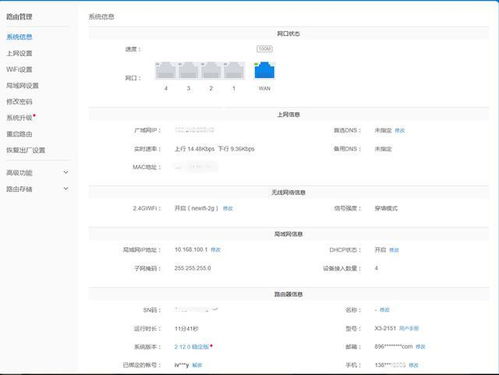The height and width of the screenshot is (375, 499).
Task: Click the 无线网络信息 section header
Action: (x=288, y=192)
